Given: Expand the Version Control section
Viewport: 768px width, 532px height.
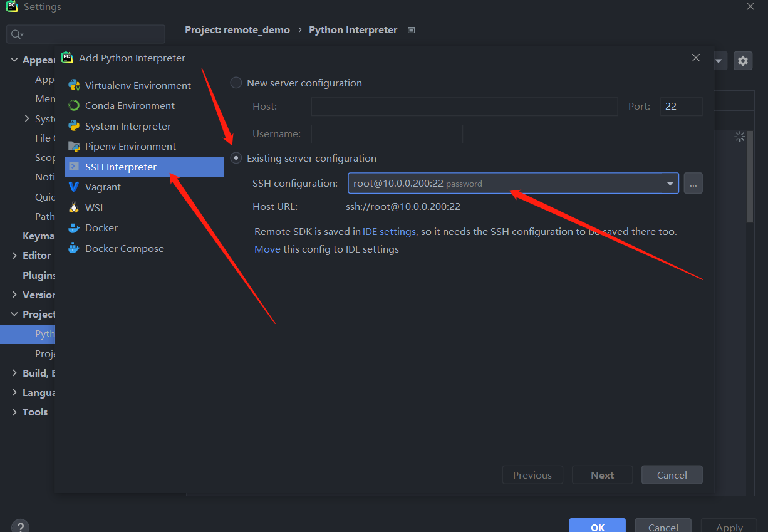Looking at the screenshot, I should pyautogui.click(x=14, y=295).
